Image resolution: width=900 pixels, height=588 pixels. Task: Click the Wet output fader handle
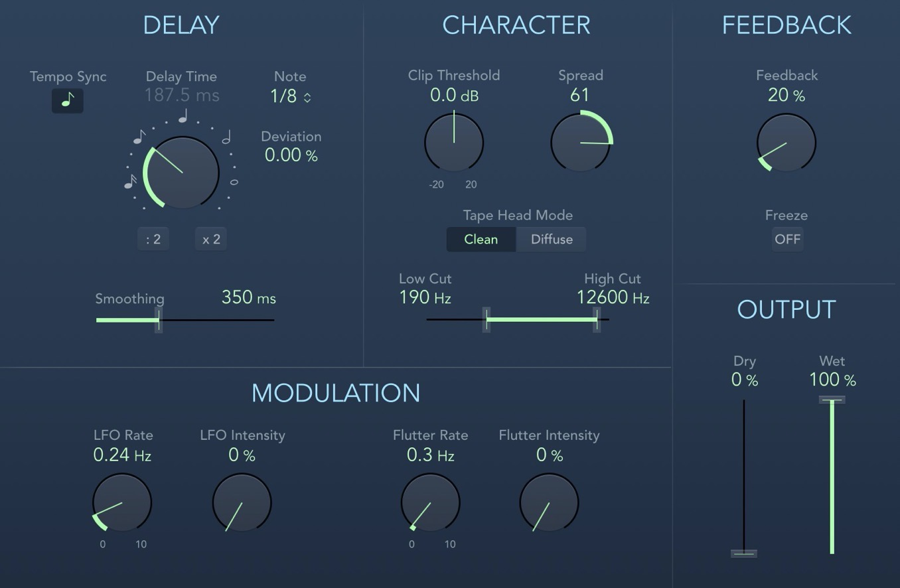(x=832, y=400)
